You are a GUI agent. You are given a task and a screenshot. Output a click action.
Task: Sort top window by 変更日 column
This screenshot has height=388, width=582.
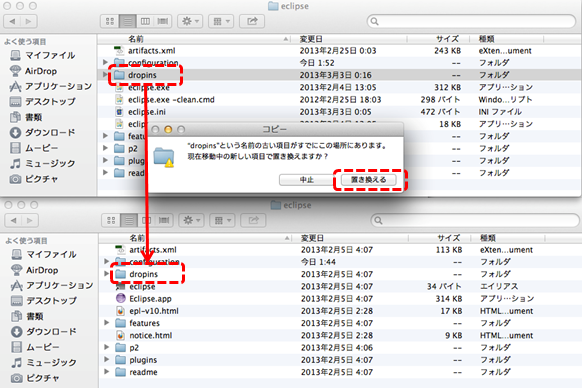coord(349,39)
